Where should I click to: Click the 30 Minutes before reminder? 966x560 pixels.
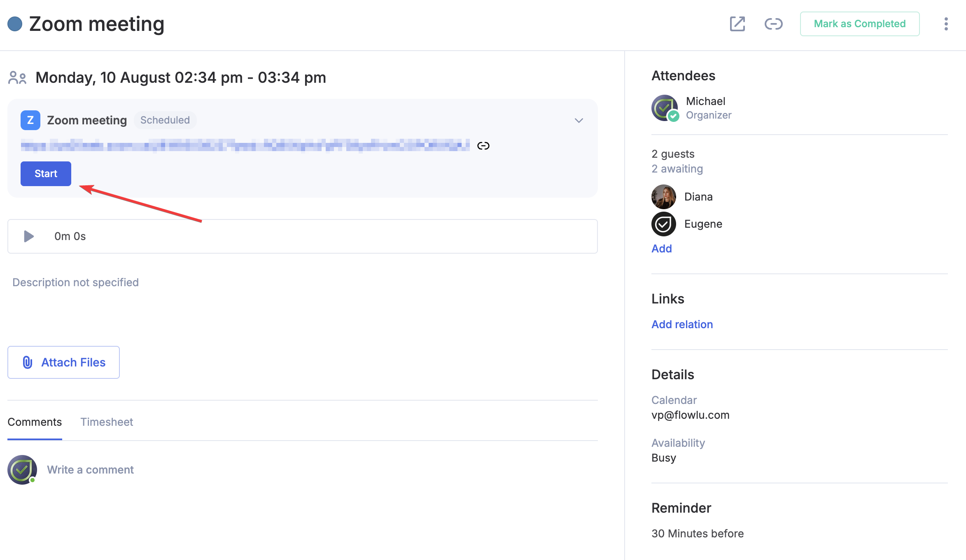tap(698, 534)
